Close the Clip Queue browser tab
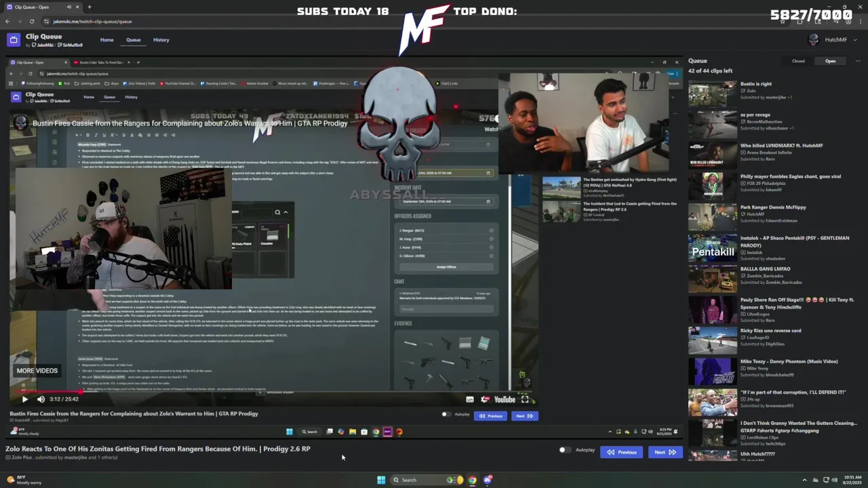The image size is (868, 488). tap(77, 7)
